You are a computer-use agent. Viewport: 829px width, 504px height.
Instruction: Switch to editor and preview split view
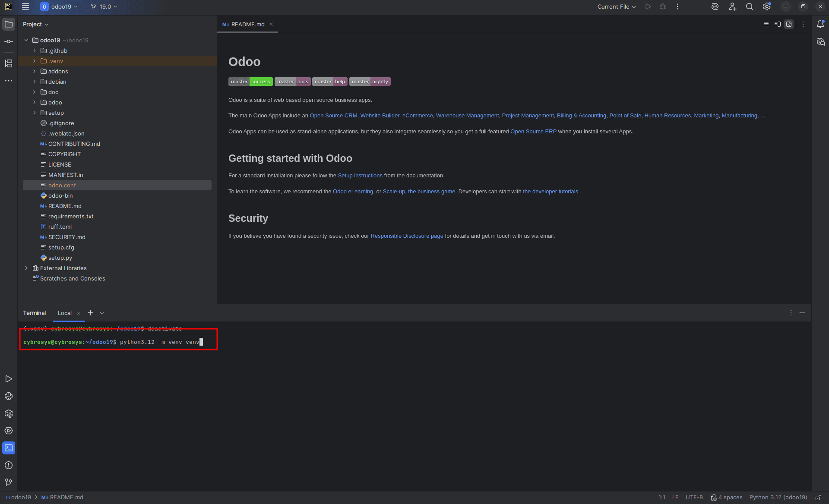tap(778, 24)
